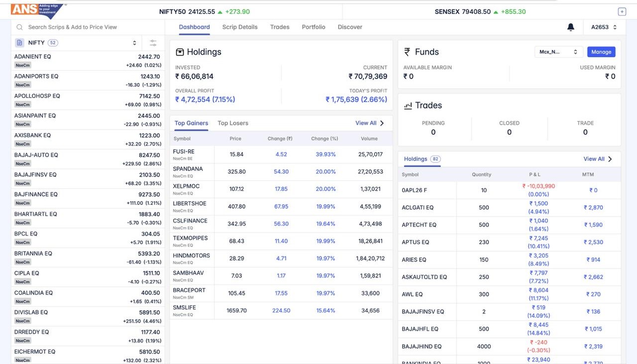Click the Trades chart icon

pos(408,105)
